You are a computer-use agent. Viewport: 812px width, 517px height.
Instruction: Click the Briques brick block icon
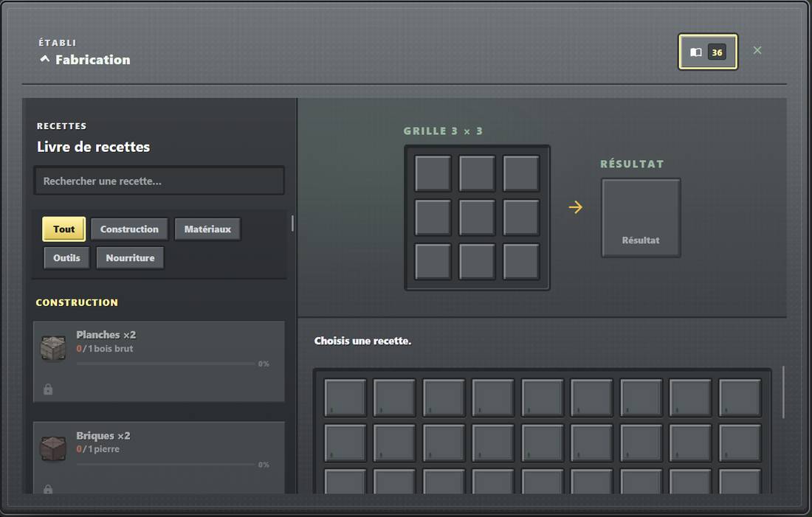point(53,448)
